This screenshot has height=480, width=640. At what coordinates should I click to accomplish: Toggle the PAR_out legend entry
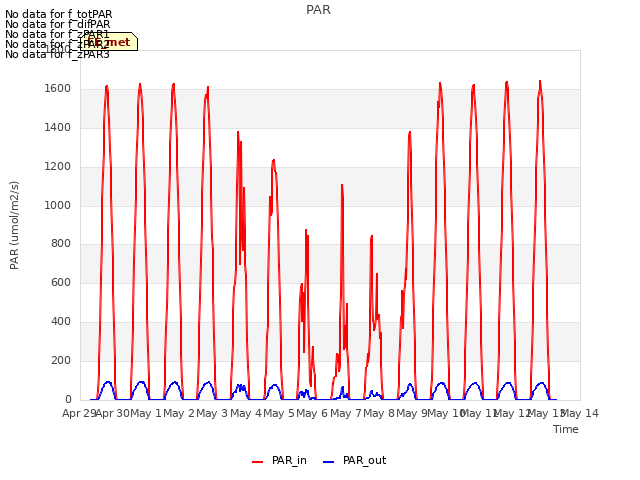coord(354,461)
